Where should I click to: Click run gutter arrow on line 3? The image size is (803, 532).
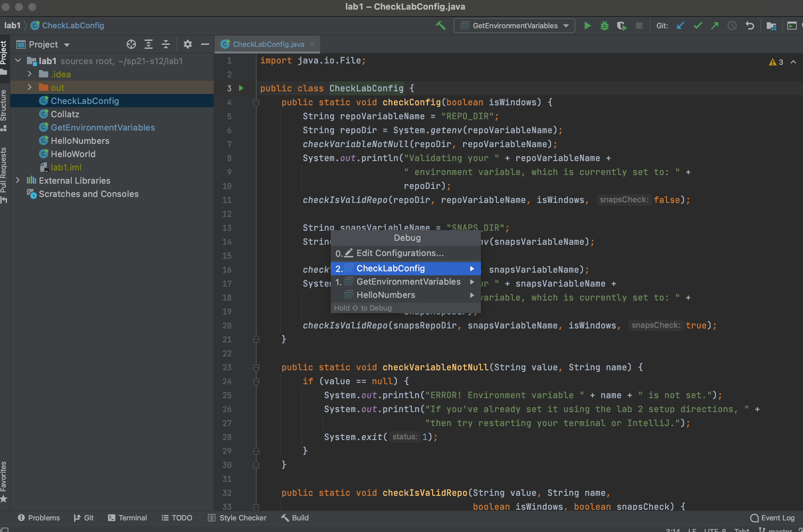click(x=241, y=88)
